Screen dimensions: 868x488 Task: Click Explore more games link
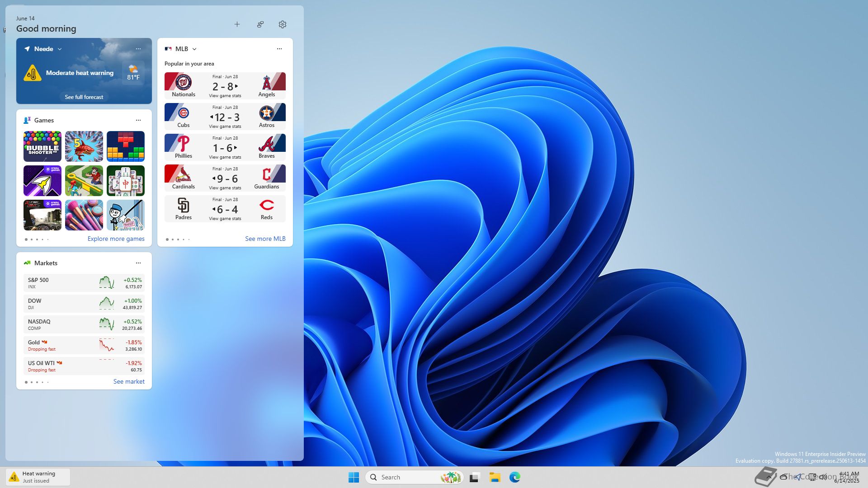[116, 239]
